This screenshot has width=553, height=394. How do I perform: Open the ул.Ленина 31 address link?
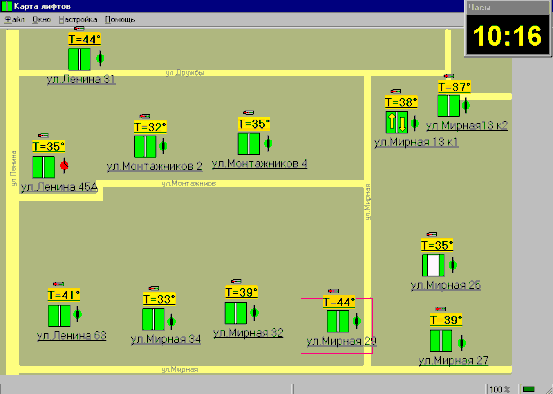point(81,79)
